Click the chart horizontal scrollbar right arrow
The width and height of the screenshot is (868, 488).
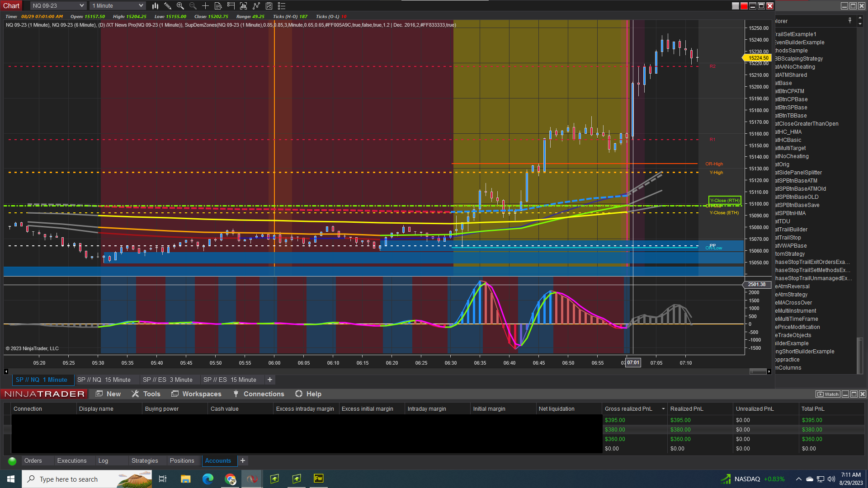[x=769, y=371]
